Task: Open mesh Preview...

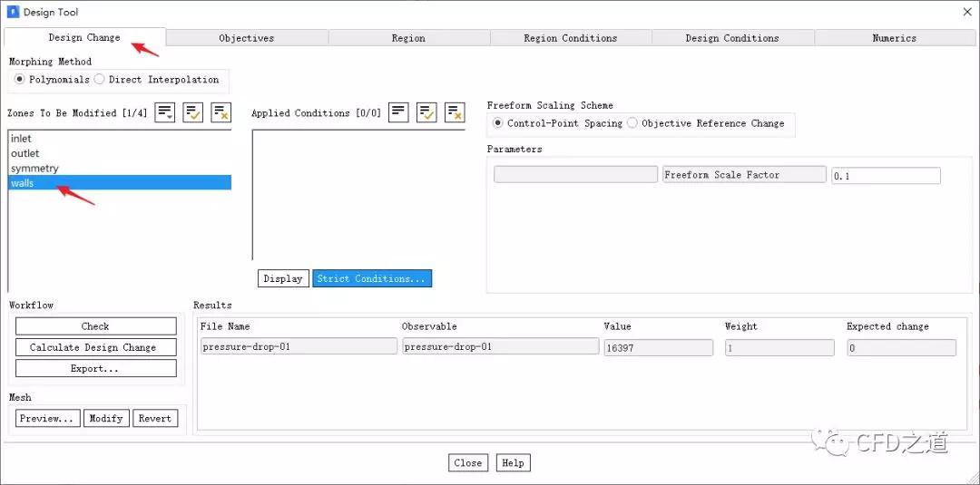Action: point(47,418)
